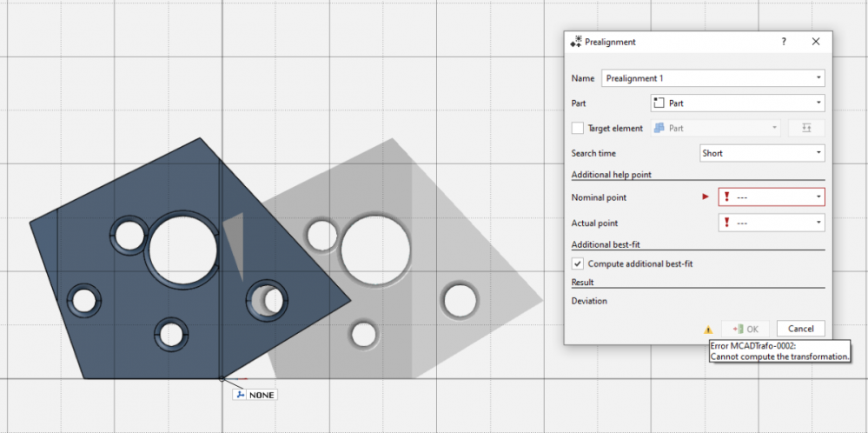Click the large center hole on blue part
Screen dimensions: 868x433
183,250
